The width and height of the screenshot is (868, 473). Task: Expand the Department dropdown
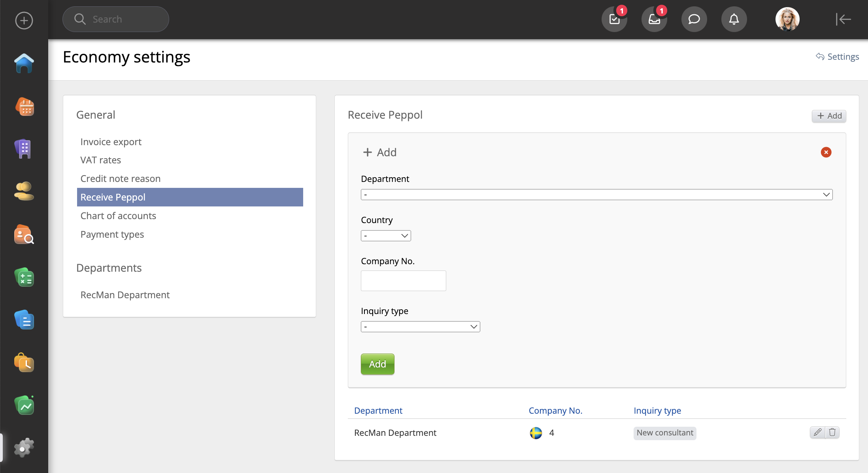click(596, 195)
